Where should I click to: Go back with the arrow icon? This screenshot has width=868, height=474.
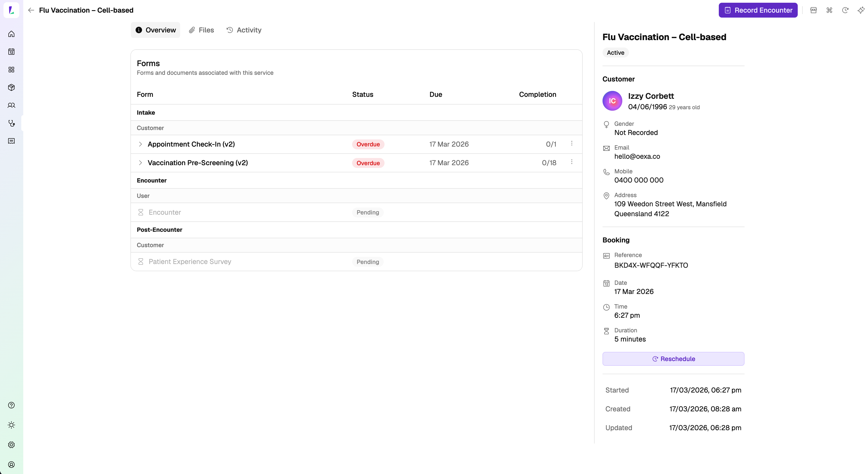[31, 10]
